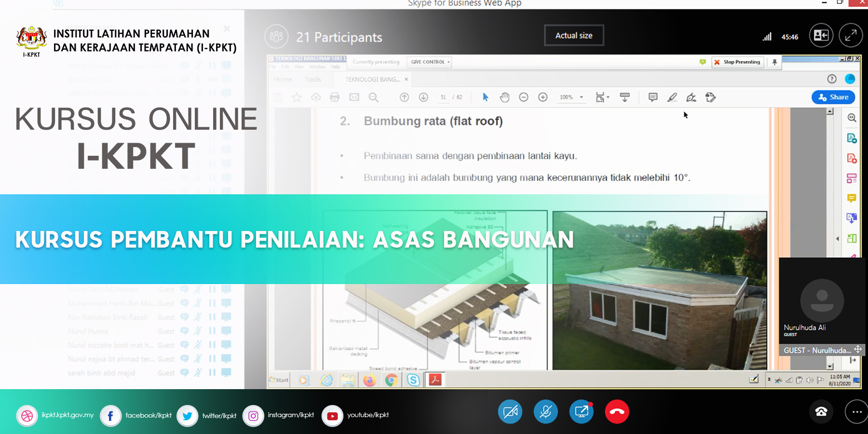868x434 pixels.
Task: Go to next page arrow
Action: click(x=423, y=97)
